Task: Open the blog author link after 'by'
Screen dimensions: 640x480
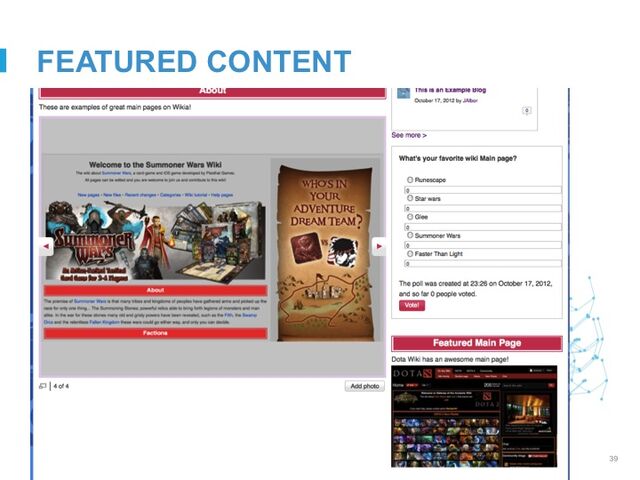Action: (470, 100)
